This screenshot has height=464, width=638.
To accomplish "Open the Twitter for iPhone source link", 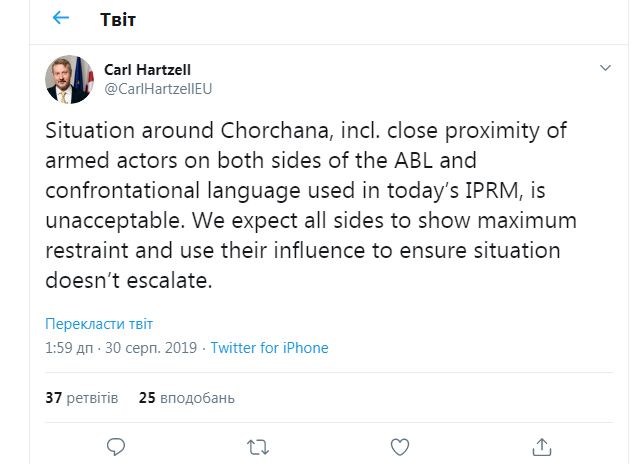I will click(269, 348).
